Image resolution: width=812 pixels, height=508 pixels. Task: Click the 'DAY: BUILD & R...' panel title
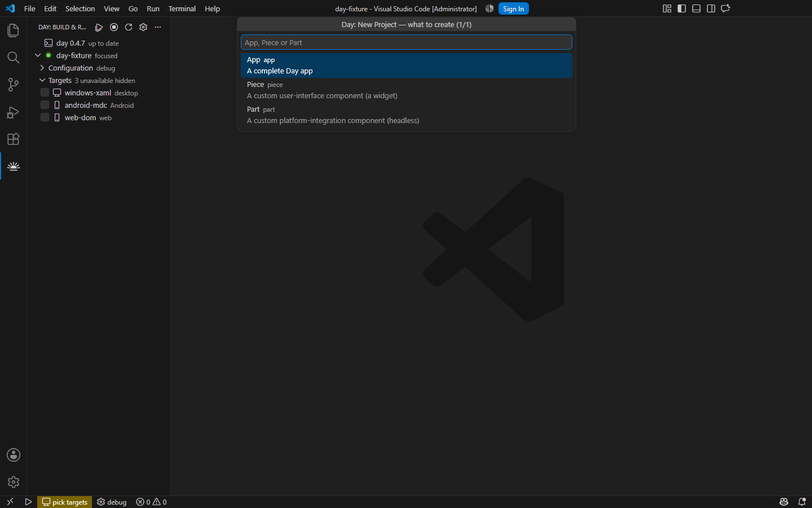pyautogui.click(x=62, y=27)
